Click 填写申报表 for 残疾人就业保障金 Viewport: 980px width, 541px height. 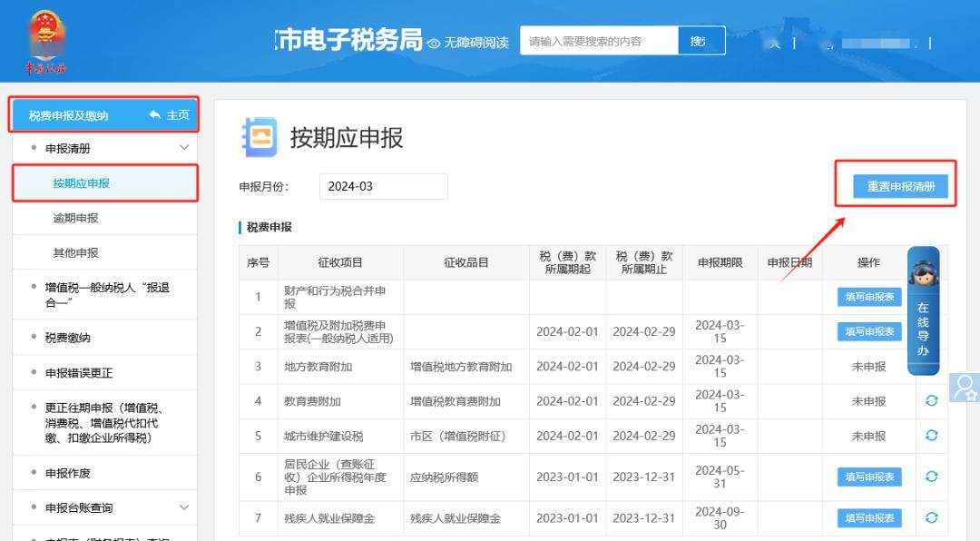(868, 518)
